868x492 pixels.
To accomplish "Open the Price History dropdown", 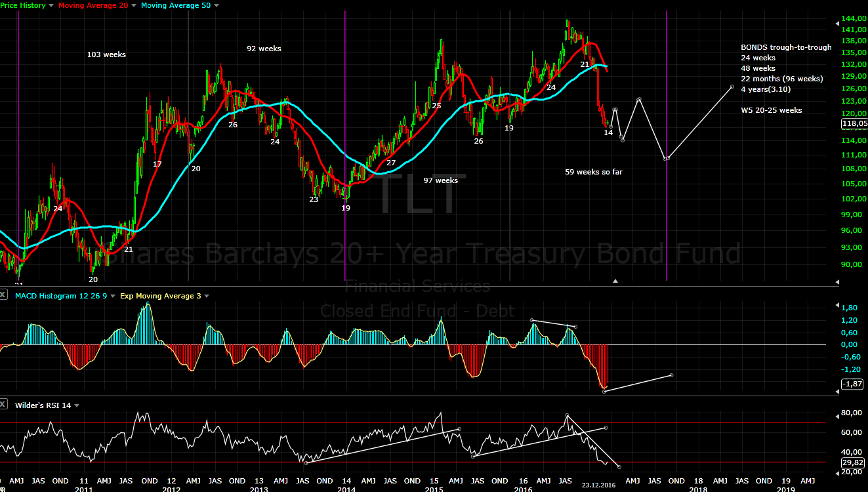I will tap(49, 5).
